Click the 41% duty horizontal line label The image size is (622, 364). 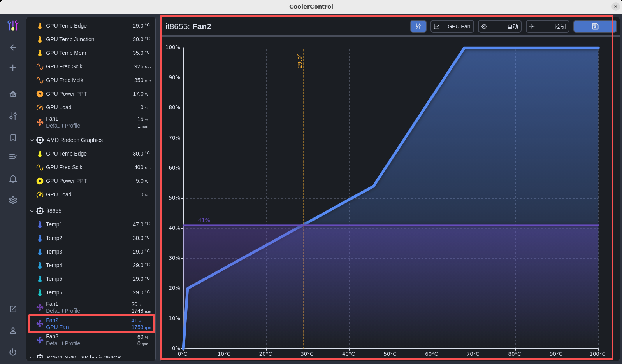[204, 220]
